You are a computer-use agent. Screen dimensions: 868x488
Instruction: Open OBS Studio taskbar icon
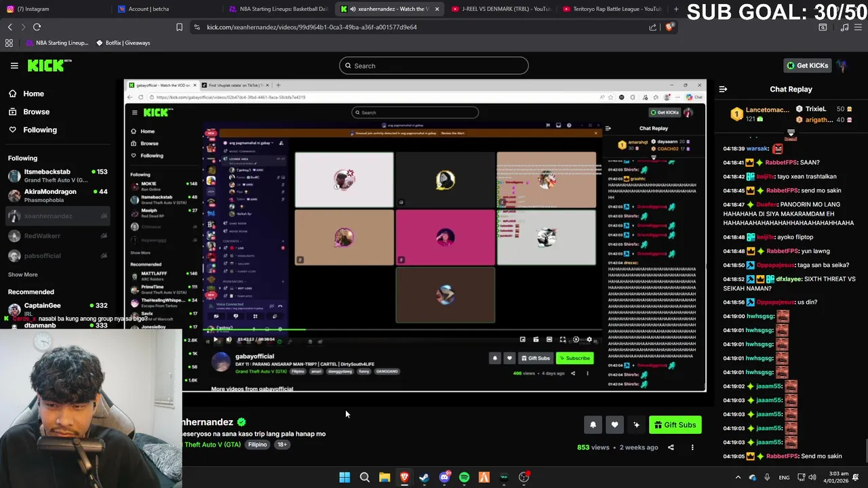[x=524, y=477]
